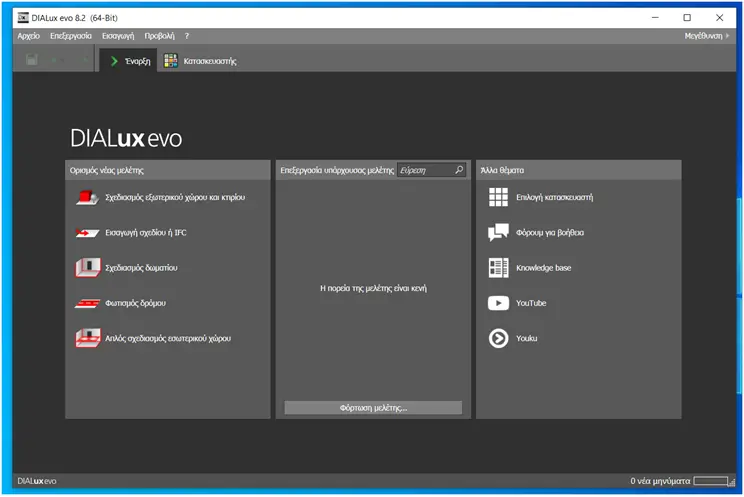Click the status bar progress bar

click(x=710, y=481)
